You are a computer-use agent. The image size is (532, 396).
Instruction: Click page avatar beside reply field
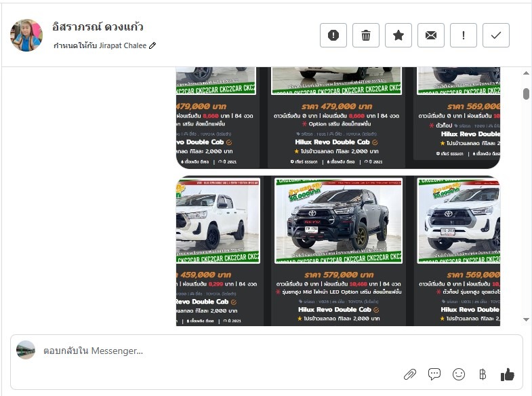[x=26, y=350]
